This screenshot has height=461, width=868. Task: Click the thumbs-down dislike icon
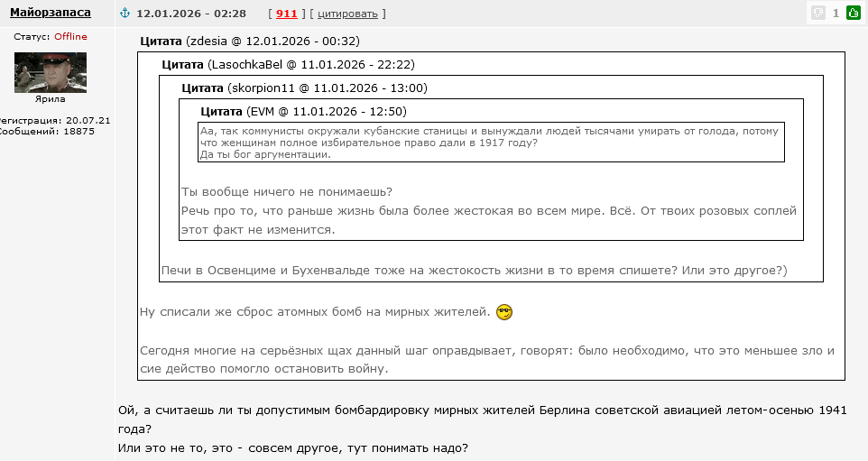[818, 13]
